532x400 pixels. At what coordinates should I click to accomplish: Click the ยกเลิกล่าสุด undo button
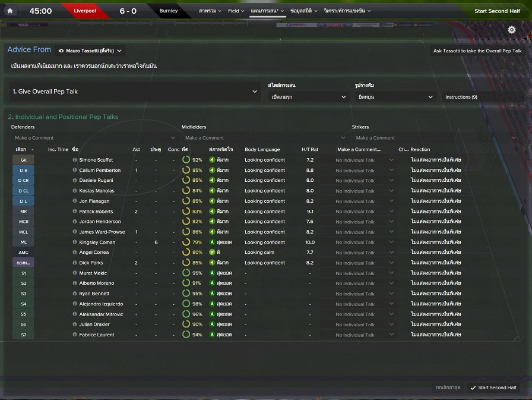coord(448,388)
